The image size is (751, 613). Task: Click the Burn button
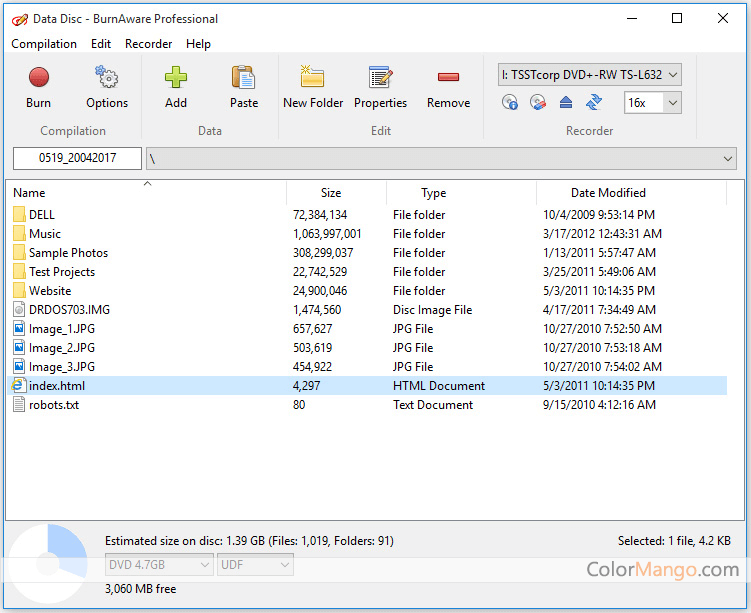click(x=39, y=87)
